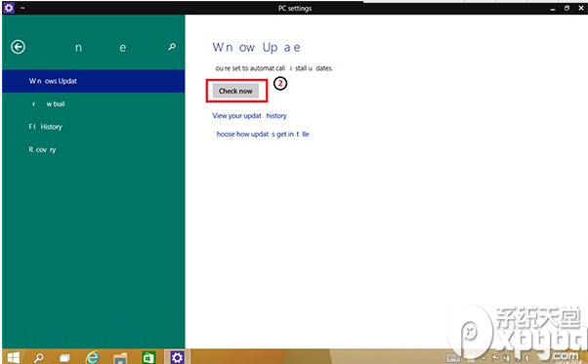Open the Recovery section in the sidebar
The width and height of the screenshot is (588, 364).
pyautogui.click(x=93, y=149)
